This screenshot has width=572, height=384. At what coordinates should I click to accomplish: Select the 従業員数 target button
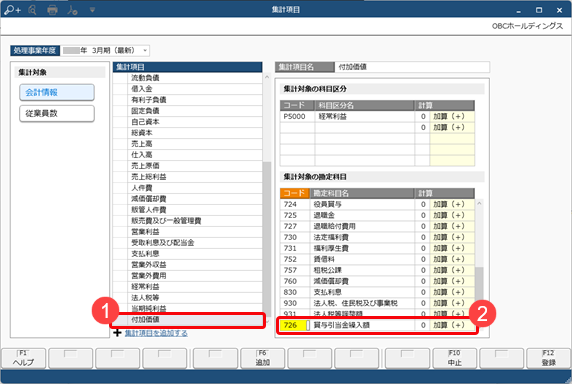(57, 113)
